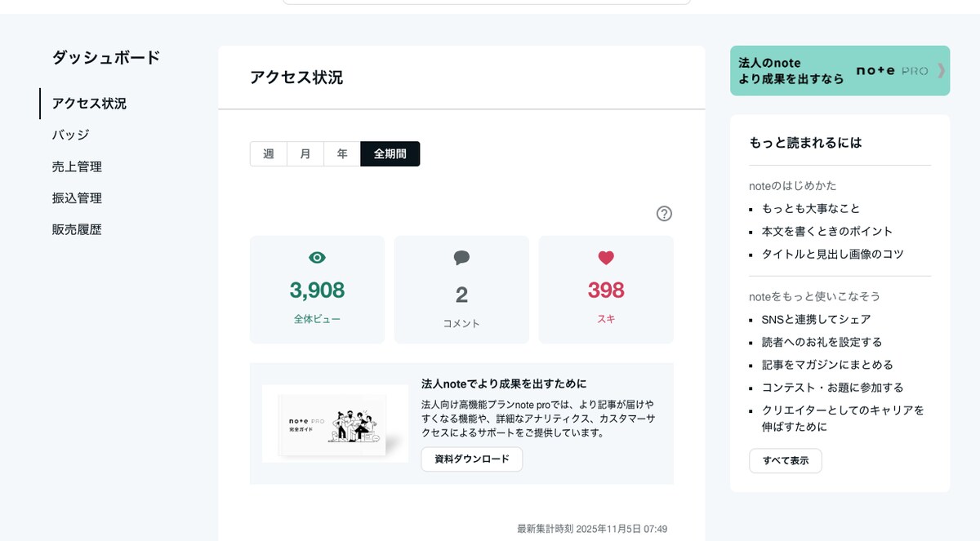The image size is (980, 541).
Task: Click the コメント label
Action: [461, 323]
